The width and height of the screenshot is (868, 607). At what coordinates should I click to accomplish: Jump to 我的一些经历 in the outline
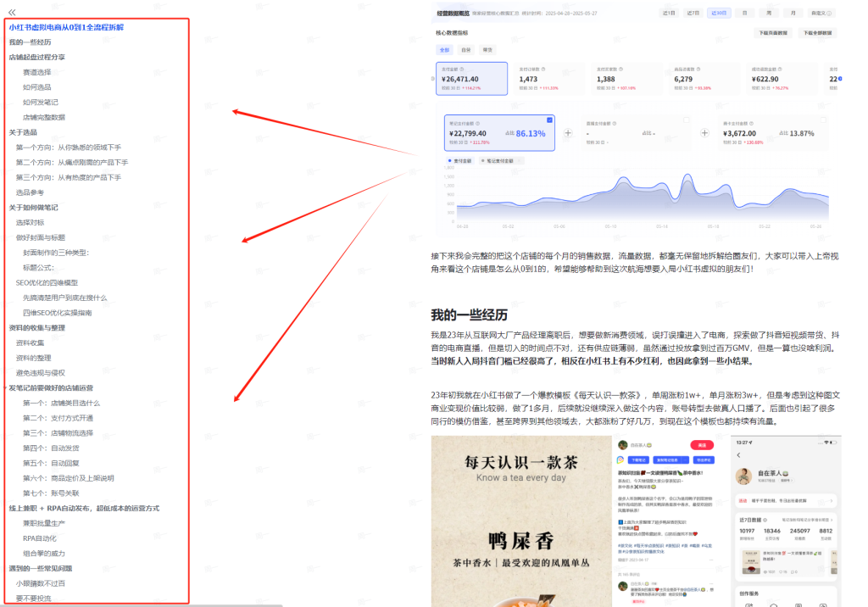pyautogui.click(x=30, y=42)
